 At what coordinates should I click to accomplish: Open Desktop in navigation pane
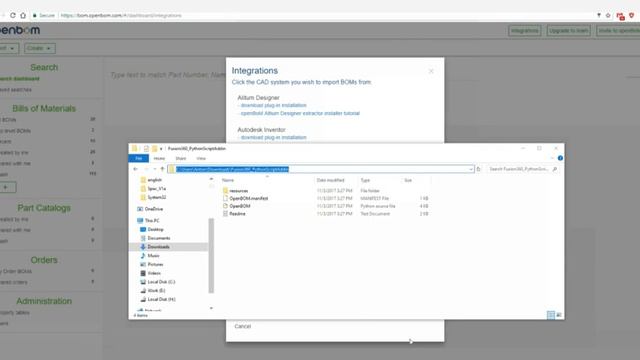[155, 229]
